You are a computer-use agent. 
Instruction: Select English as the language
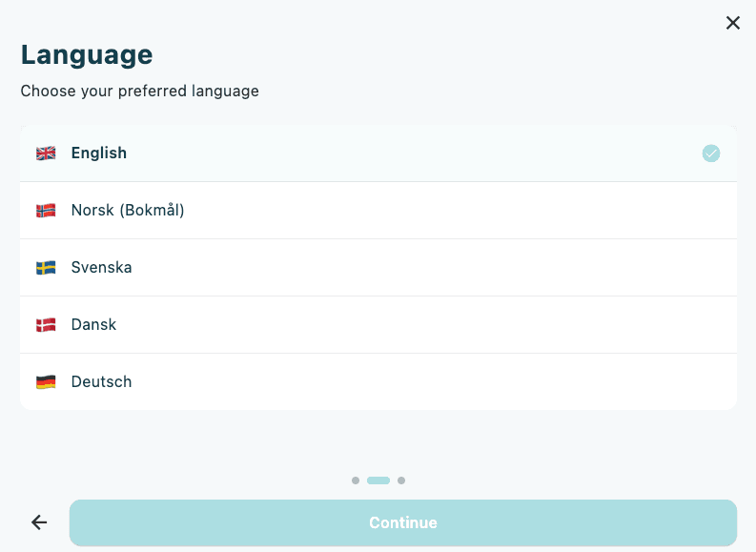(x=378, y=153)
